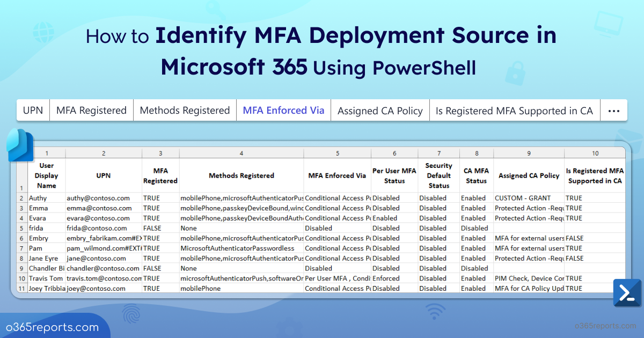Click the Enforced status cell for Travis Tom

click(x=386, y=278)
